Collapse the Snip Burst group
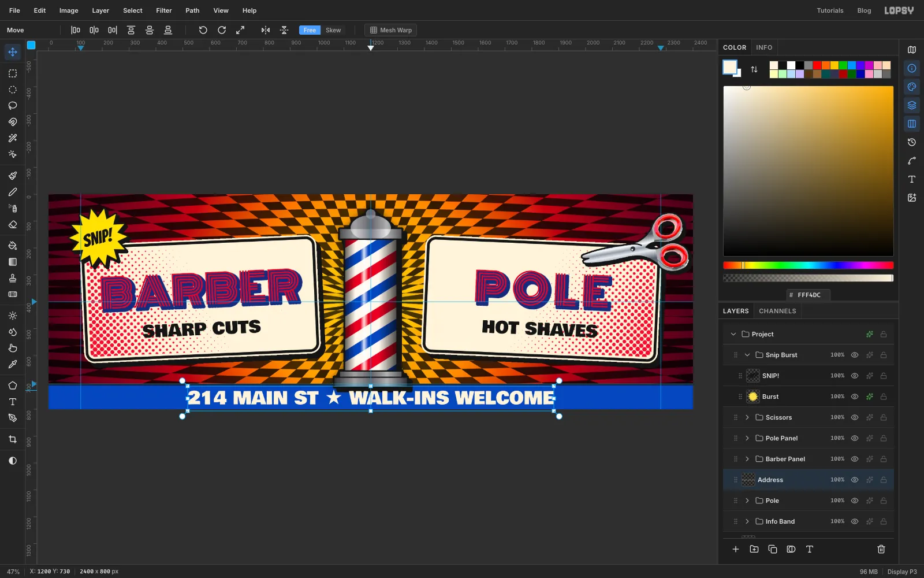924x578 pixels. (747, 355)
